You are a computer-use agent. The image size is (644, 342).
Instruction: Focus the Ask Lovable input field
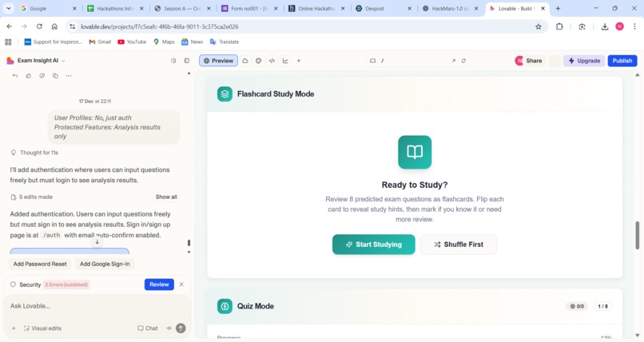[x=97, y=306]
